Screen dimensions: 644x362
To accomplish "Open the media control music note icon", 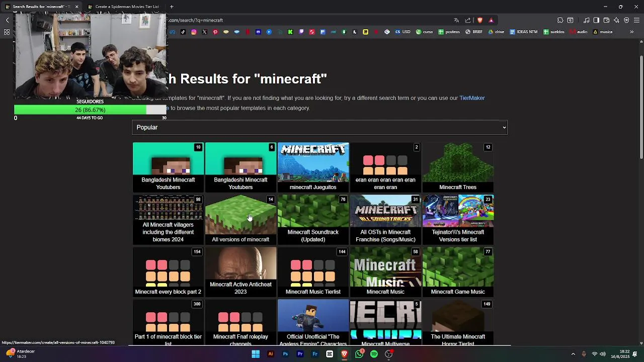I will click(586, 20).
